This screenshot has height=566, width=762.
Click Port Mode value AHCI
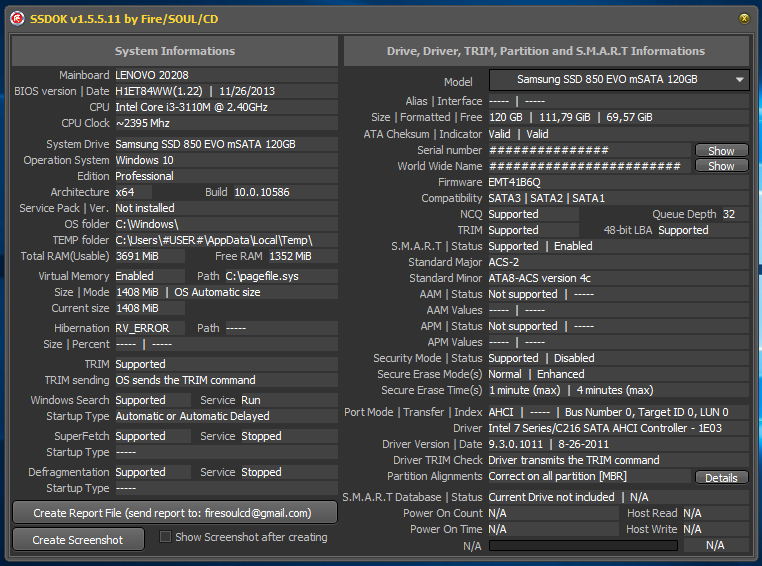click(501, 412)
